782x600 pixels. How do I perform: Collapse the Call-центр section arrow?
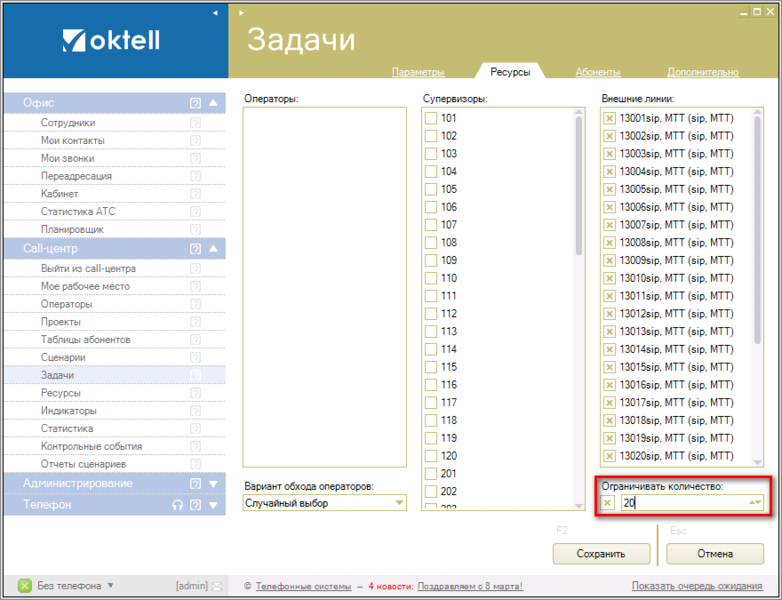(x=213, y=248)
